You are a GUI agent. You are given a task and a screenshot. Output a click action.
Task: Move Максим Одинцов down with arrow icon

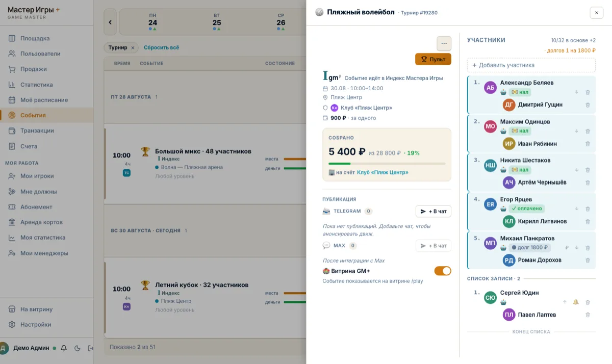[x=577, y=131]
